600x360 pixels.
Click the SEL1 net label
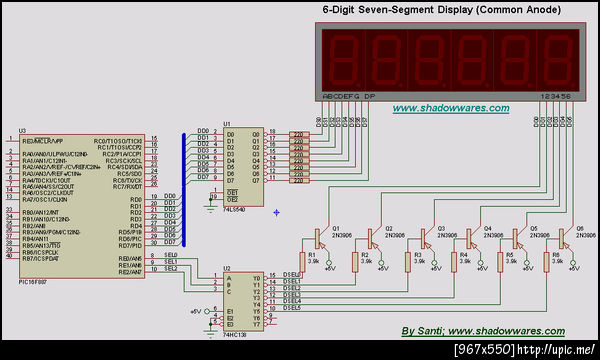[x=171, y=262]
